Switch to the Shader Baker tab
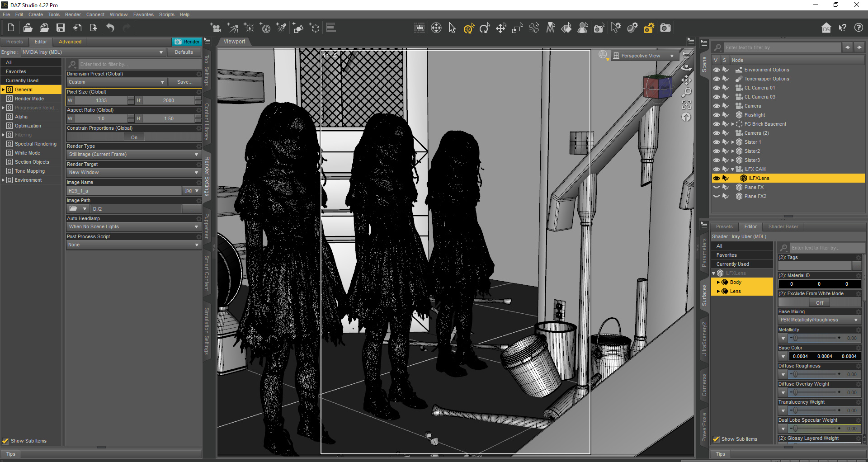 pos(783,227)
